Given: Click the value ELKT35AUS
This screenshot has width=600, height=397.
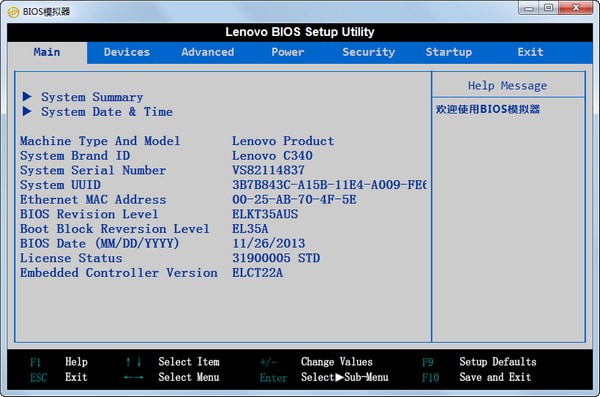Looking at the screenshot, I should pos(265,214).
